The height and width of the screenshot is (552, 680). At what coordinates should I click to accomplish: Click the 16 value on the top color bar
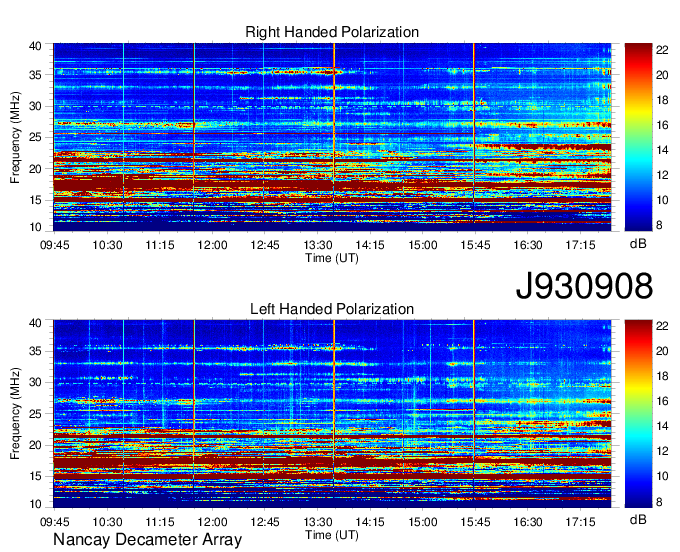click(x=662, y=125)
